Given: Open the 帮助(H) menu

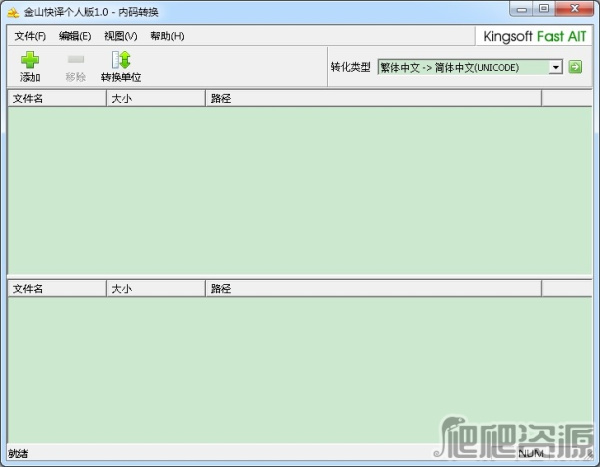Looking at the screenshot, I should pyautogui.click(x=167, y=36).
